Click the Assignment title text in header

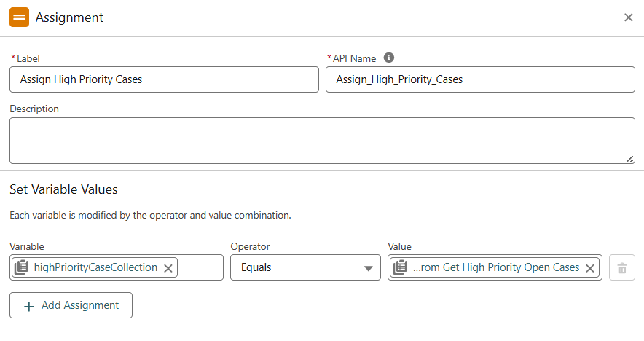coord(69,17)
